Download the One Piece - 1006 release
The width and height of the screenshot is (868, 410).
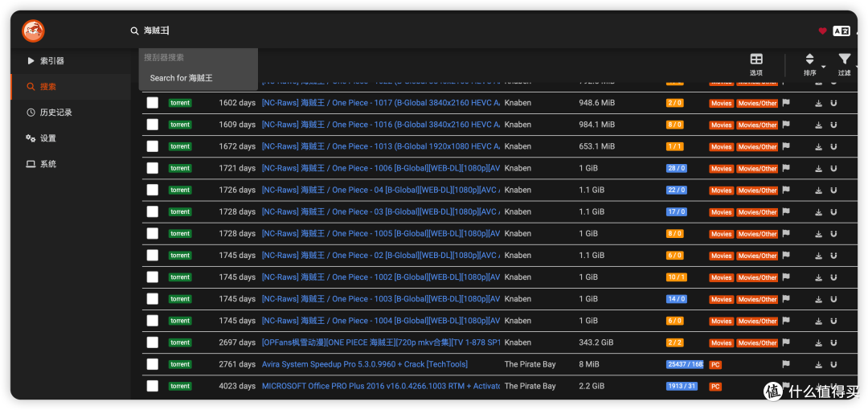click(819, 169)
